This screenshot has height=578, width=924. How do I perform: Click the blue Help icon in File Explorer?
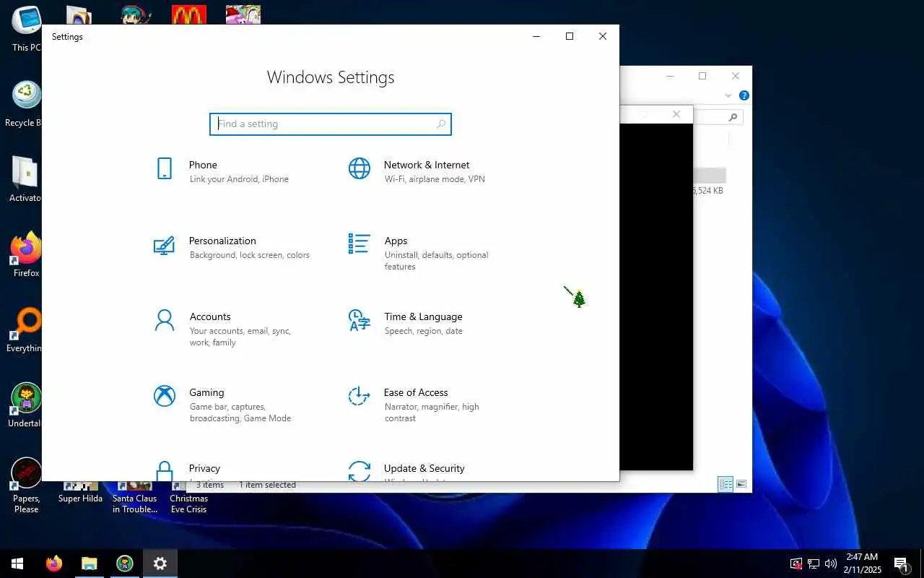pyautogui.click(x=744, y=95)
